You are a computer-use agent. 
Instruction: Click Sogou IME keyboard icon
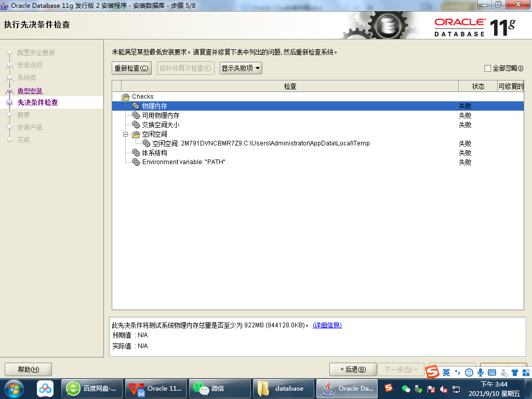pos(492,373)
